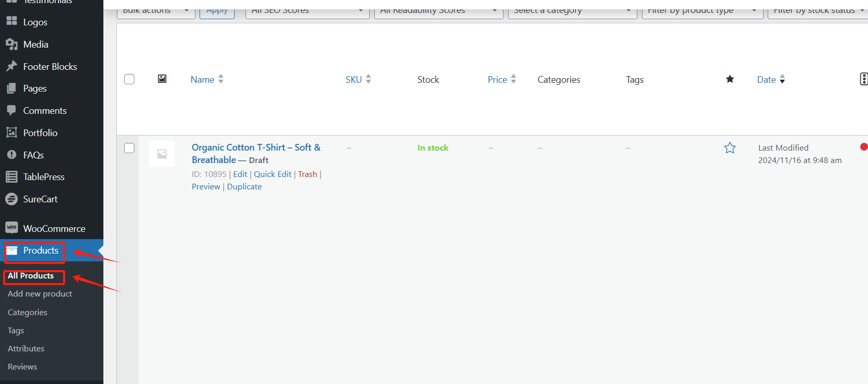This screenshot has height=384, width=868.
Task: Open Logos in the sidebar
Action: point(35,22)
